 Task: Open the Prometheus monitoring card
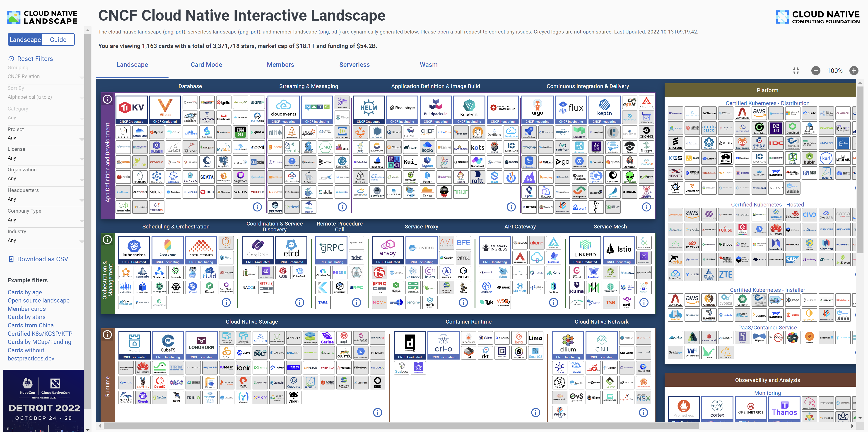684,409
